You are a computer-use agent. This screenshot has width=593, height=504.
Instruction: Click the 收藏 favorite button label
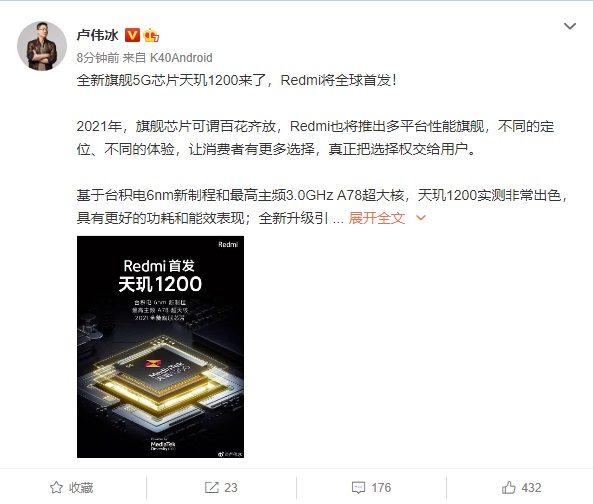click(x=81, y=487)
